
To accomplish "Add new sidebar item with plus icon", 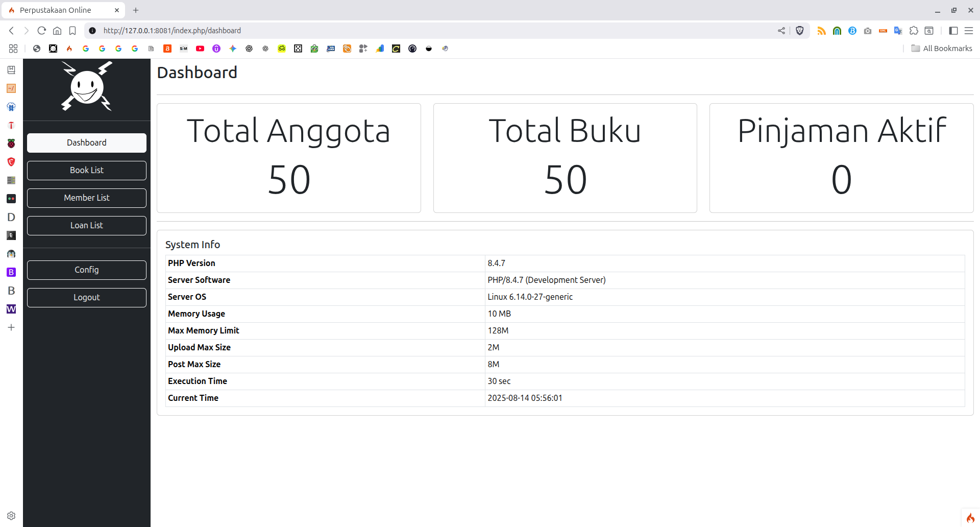I will [x=11, y=327].
